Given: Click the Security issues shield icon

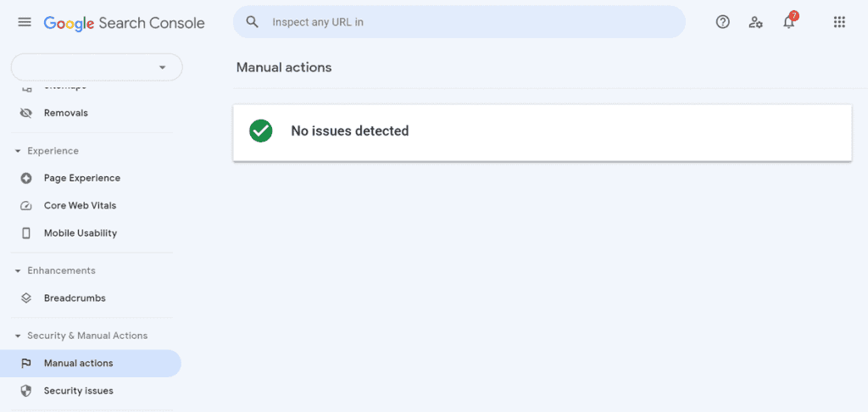Looking at the screenshot, I should (26, 391).
